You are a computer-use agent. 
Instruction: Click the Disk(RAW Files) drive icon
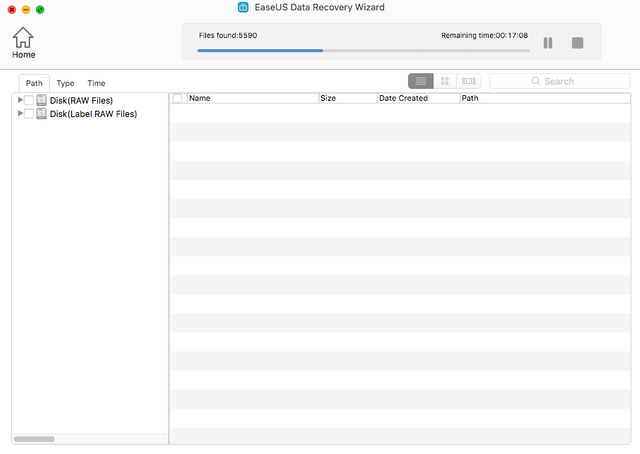41,100
